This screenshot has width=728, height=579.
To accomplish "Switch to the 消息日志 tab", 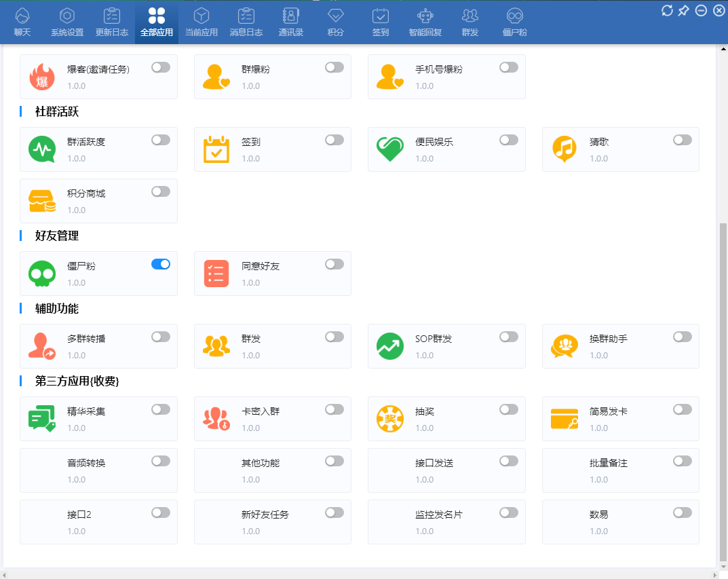I will tap(246, 16).
